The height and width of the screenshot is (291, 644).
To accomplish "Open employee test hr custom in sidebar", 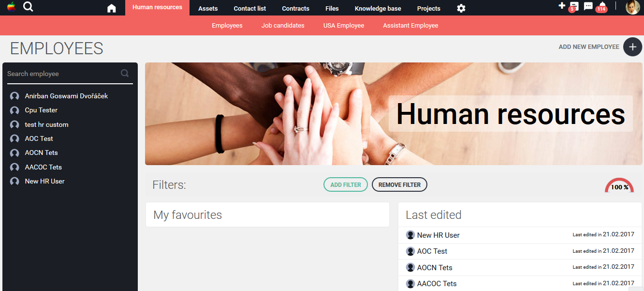I will 46,124.
